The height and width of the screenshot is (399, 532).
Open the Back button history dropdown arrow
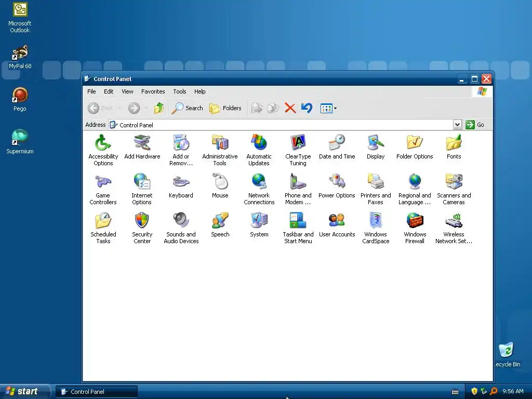[x=119, y=108]
